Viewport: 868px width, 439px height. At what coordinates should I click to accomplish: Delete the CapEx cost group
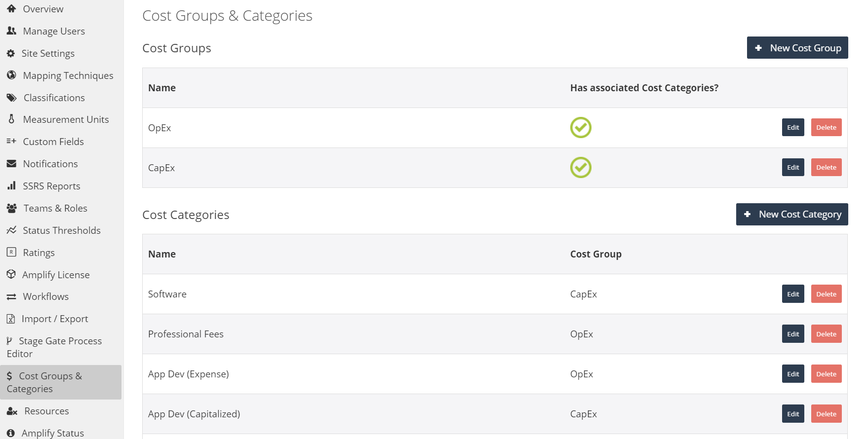[x=826, y=168]
